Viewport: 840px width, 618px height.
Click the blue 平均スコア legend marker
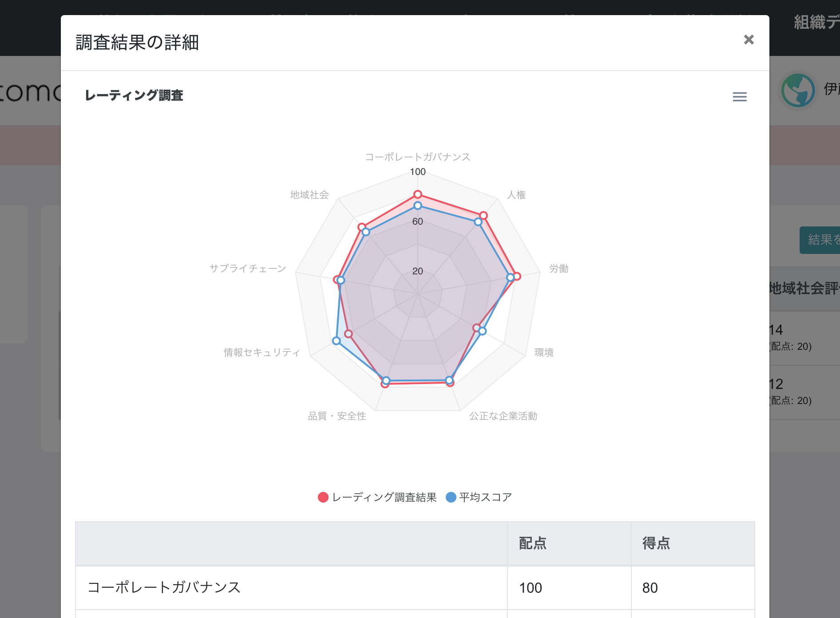coord(451,497)
